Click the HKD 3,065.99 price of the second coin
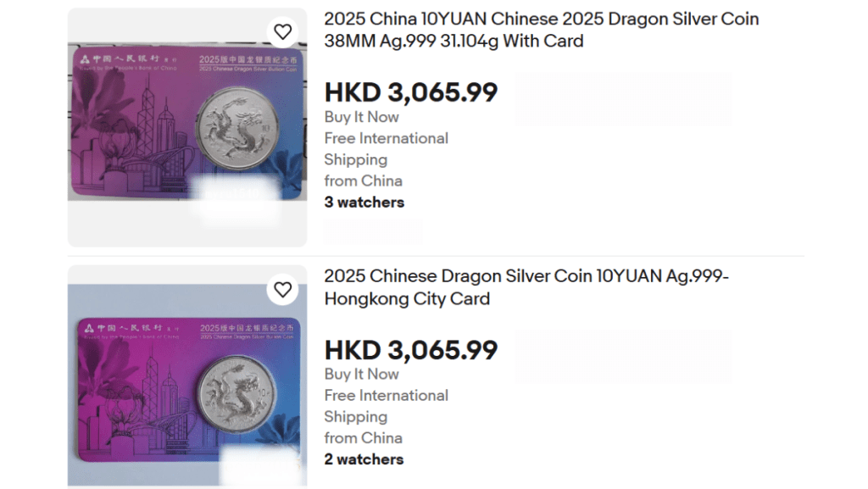Screen dimensions: 868x489 [x=410, y=350]
